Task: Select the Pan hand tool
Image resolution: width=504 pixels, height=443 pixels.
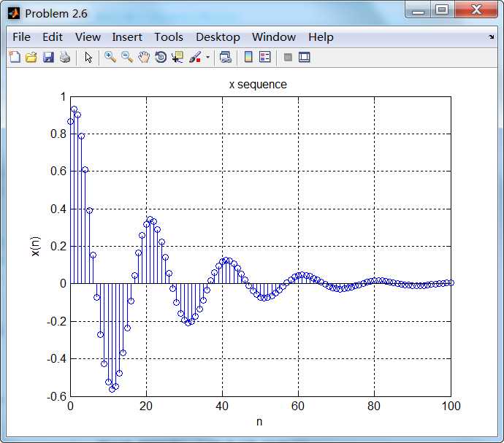Action: 144,57
